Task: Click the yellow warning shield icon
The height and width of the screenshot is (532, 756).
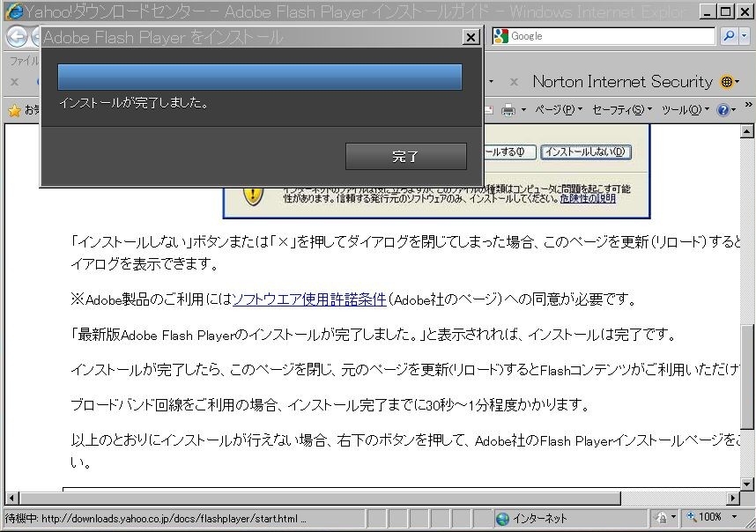Action: click(x=253, y=196)
